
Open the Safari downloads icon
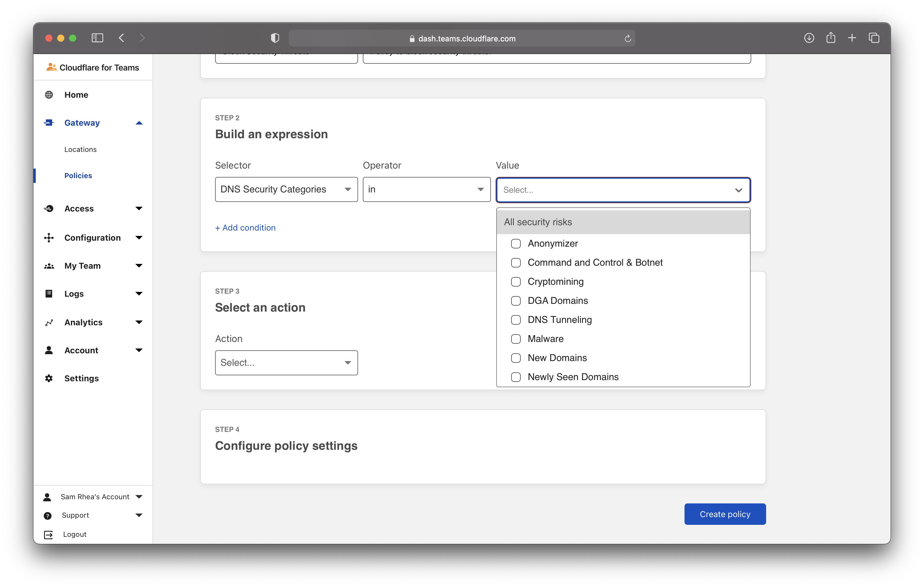click(809, 38)
